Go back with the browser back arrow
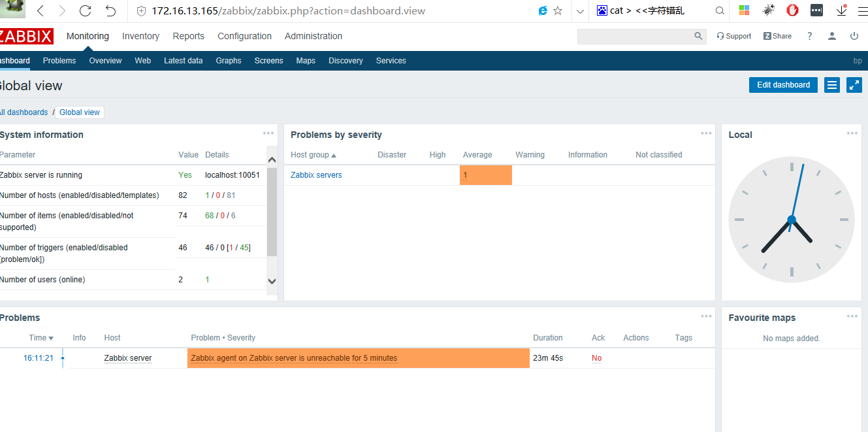The height and width of the screenshot is (432, 868). tap(40, 10)
